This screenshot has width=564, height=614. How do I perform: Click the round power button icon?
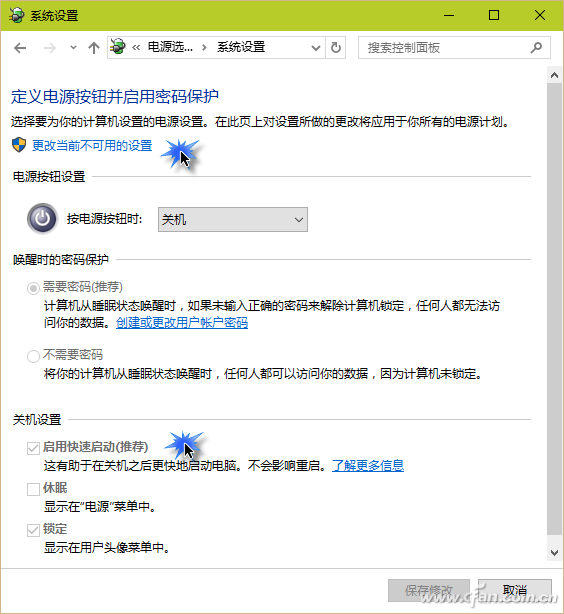(x=42, y=219)
